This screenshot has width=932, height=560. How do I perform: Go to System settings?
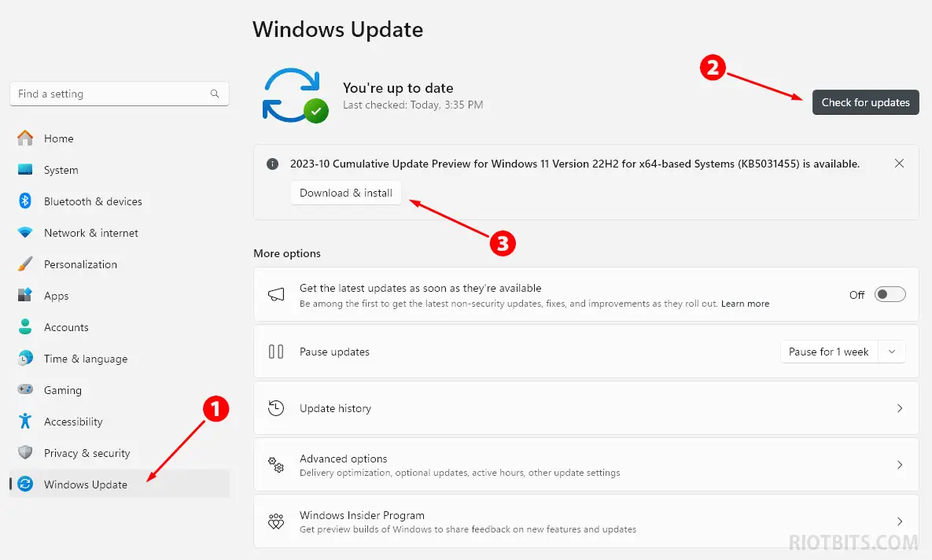[119, 169]
